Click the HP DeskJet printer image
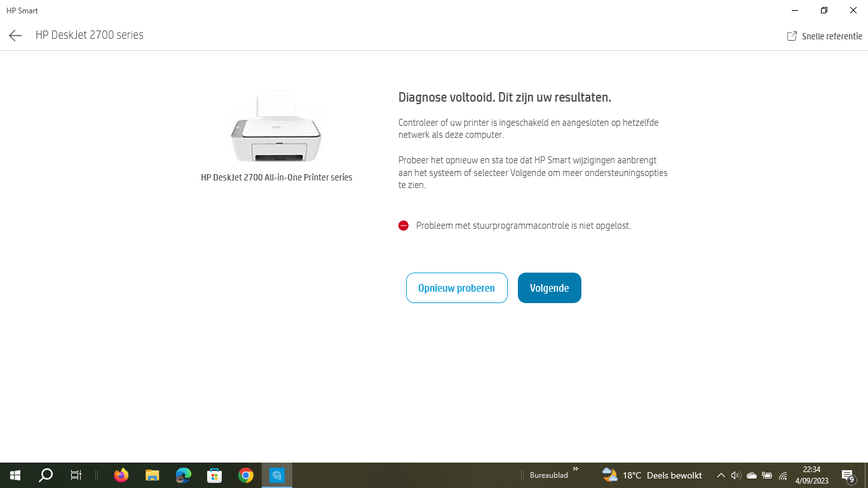Image resolution: width=868 pixels, height=488 pixels. click(x=276, y=126)
